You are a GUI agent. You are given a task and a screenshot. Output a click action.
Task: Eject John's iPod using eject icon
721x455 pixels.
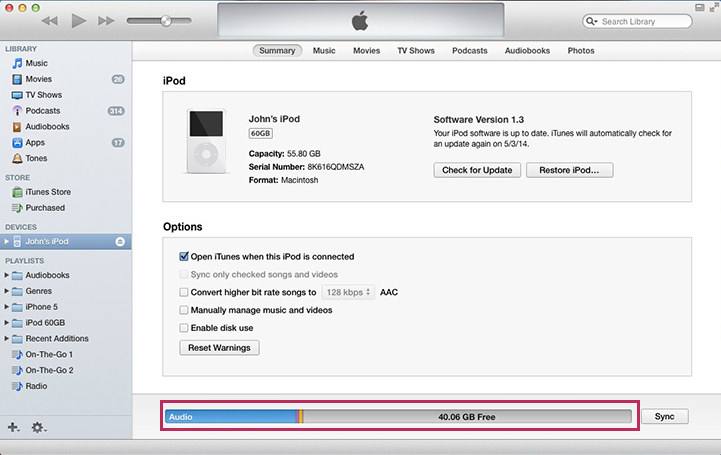[120, 241]
